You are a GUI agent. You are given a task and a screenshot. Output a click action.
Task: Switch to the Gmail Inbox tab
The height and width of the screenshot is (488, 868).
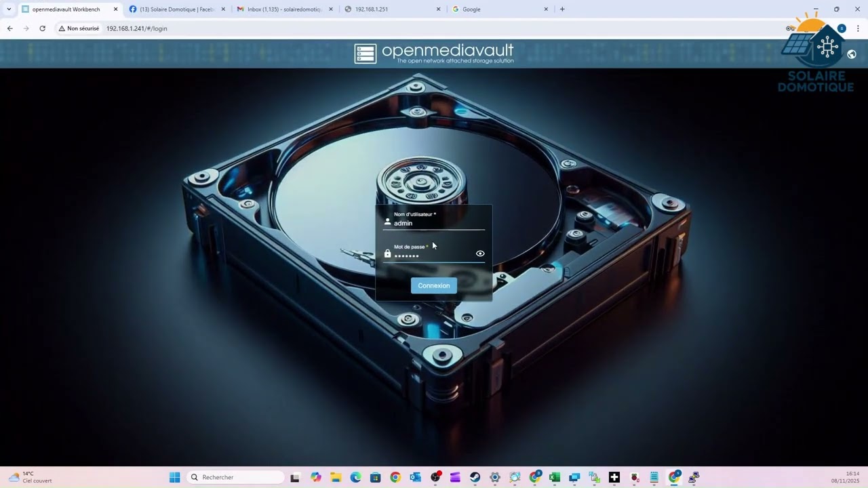tap(283, 9)
